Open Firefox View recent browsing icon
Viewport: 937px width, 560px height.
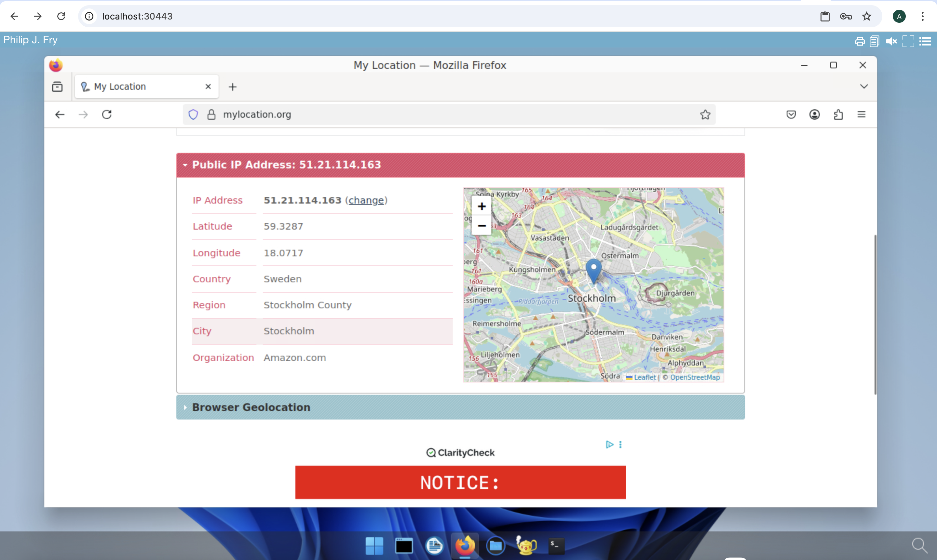[x=57, y=87]
